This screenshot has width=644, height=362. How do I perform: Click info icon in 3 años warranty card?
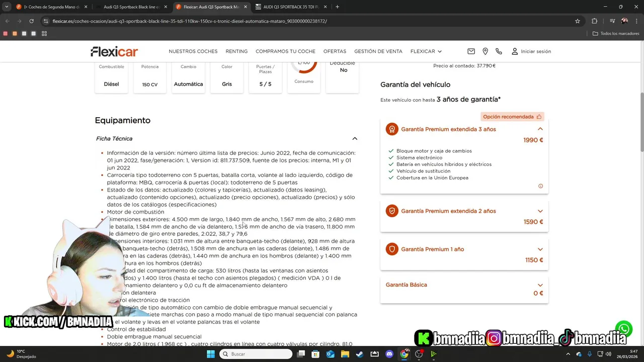pyautogui.click(x=541, y=186)
